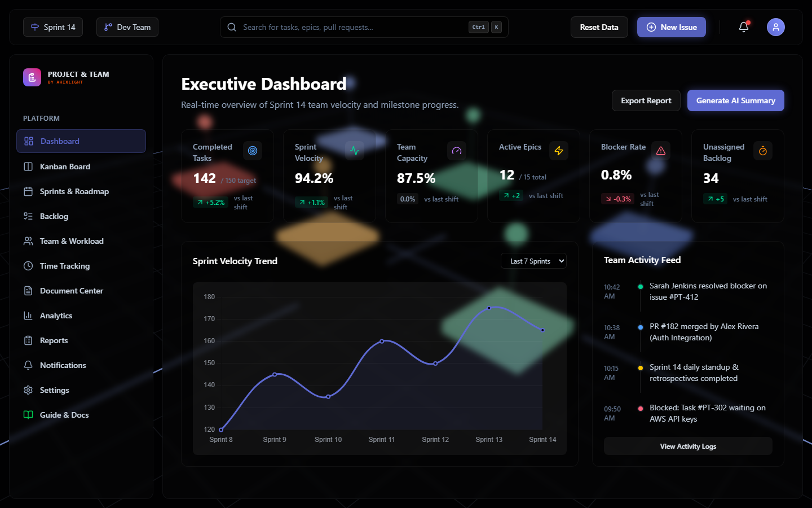
Task: Click the Settings gear icon
Action: coord(28,390)
